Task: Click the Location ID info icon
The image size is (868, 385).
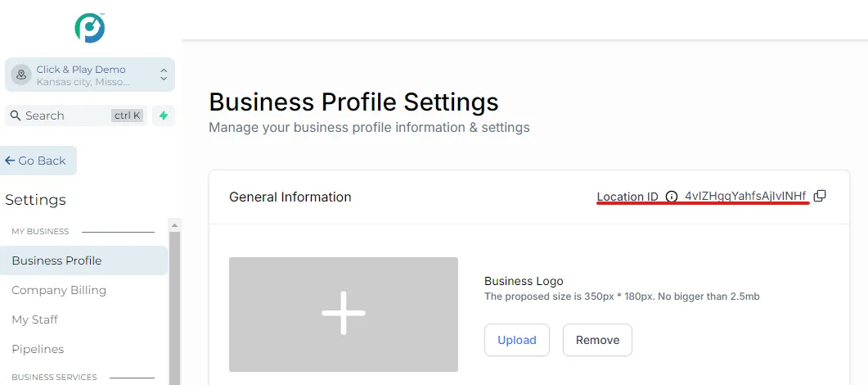Action: tap(672, 197)
